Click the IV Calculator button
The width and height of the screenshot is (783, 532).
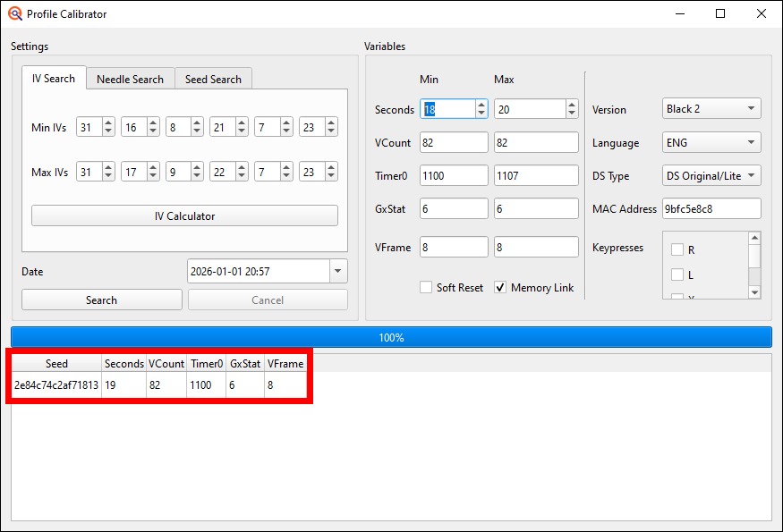pos(184,215)
